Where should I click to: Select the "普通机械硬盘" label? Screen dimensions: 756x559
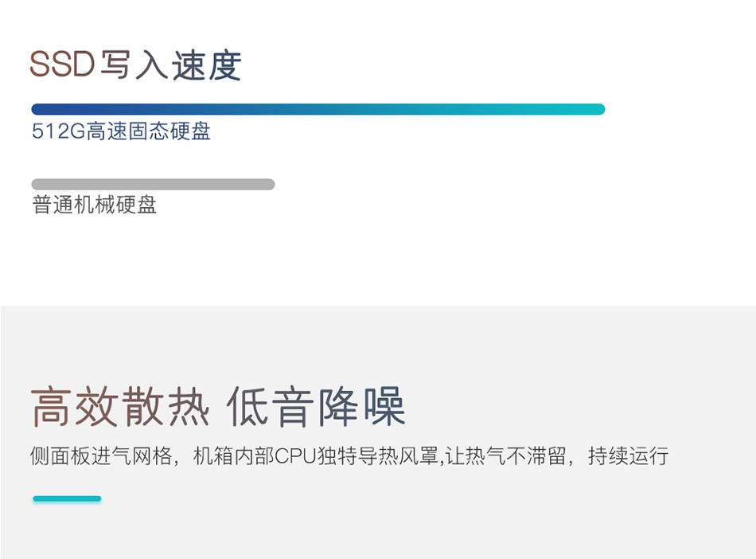click(95, 205)
